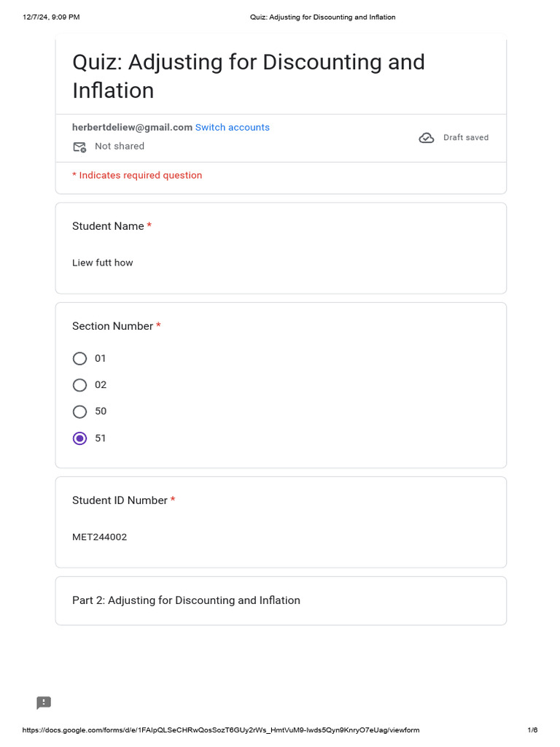This screenshot has width=560, height=747.
Task: Click the cloud icon beside Draft saved
Action: pos(427,138)
